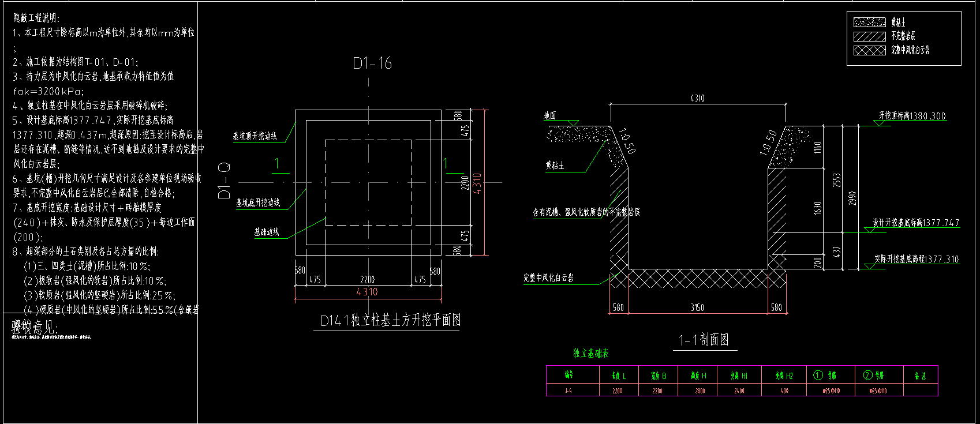Click the '(3)软质岩' 25% proportion line
The image size is (980, 424).
point(99,295)
